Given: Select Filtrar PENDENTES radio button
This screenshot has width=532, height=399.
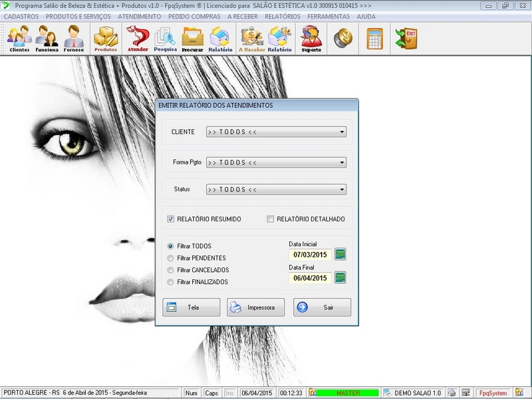Looking at the screenshot, I should coord(170,258).
